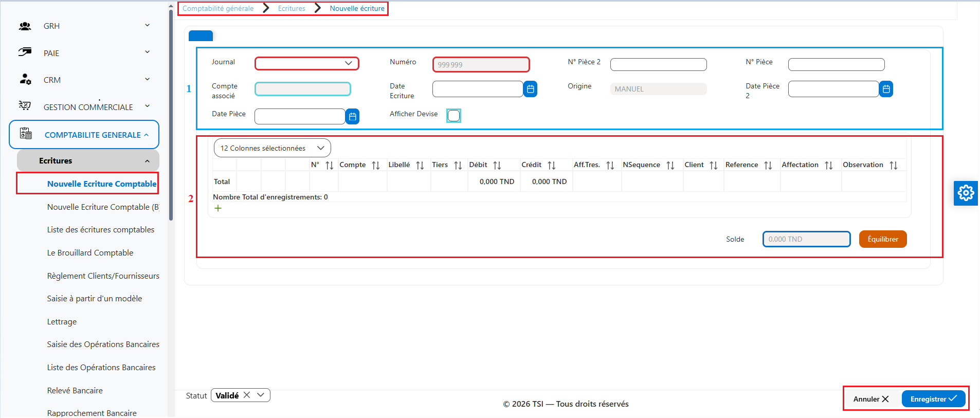Sort table by Affectation column
980x418 pixels.
[x=829, y=166]
